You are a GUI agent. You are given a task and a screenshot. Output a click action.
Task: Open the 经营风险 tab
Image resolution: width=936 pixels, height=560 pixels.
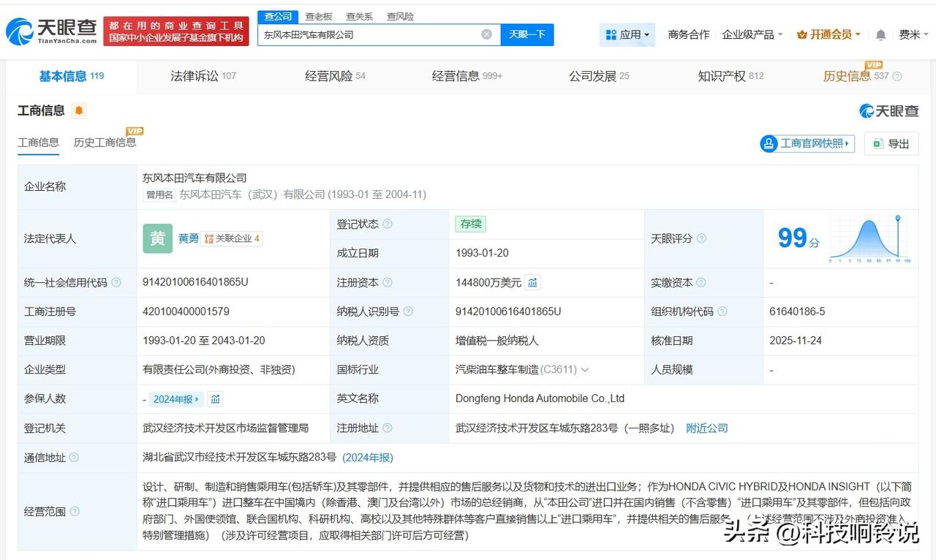335,76
